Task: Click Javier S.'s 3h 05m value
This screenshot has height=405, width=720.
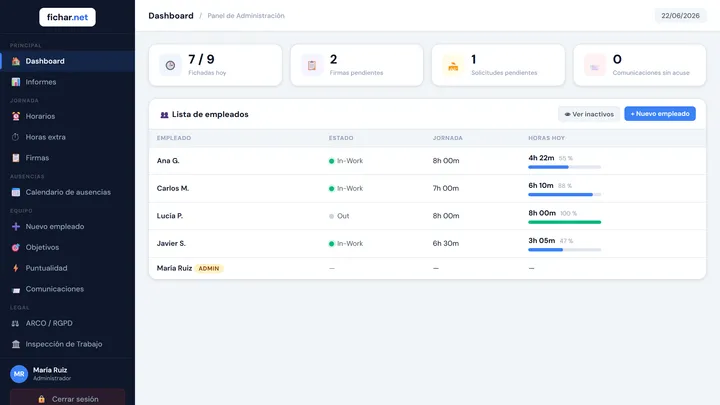Action: coord(542,241)
